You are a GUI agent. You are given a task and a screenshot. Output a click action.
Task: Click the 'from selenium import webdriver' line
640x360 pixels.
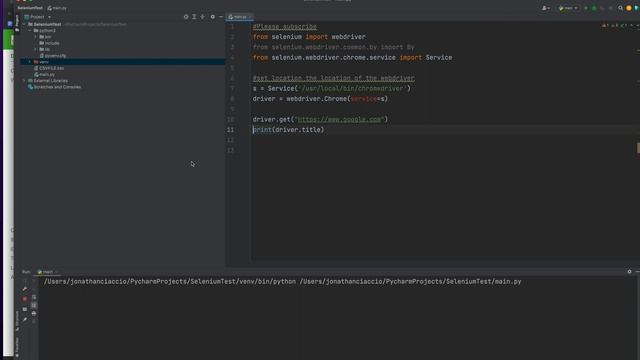(x=309, y=37)
